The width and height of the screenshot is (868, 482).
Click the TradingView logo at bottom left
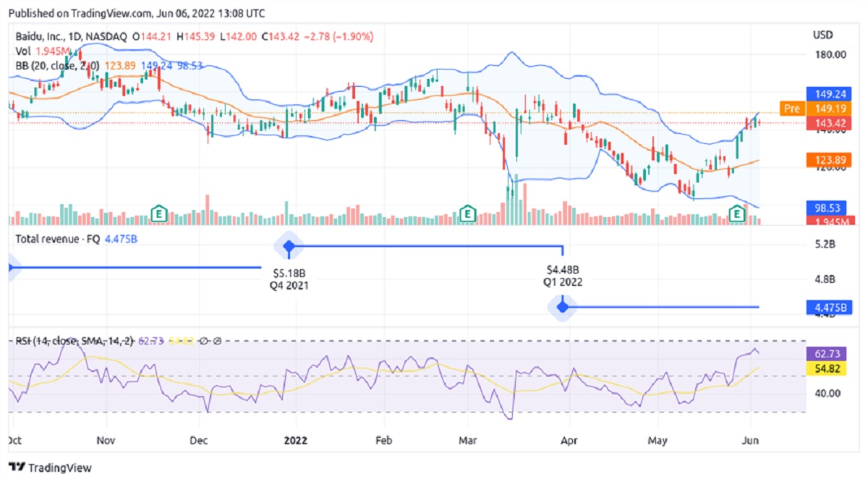(51, 468)
